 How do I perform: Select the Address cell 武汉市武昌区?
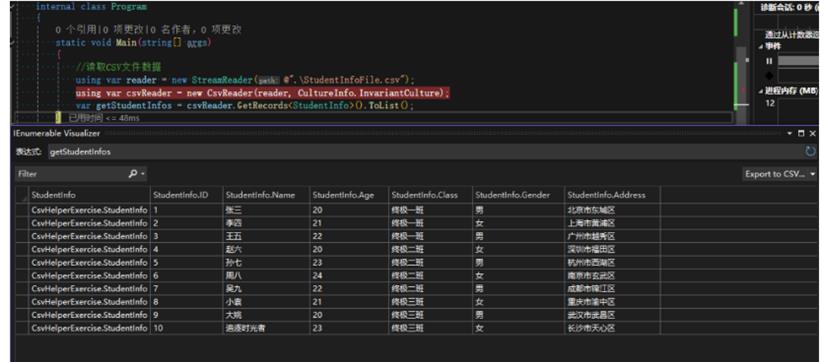pyautogui.click(x=613, y=315)
